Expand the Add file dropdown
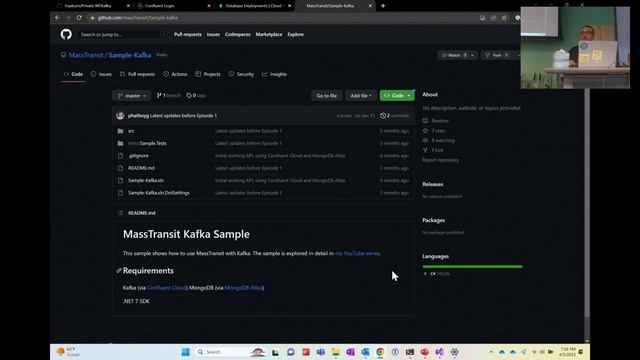The width and height of the screenshot is (640, 360). point(361,96)
